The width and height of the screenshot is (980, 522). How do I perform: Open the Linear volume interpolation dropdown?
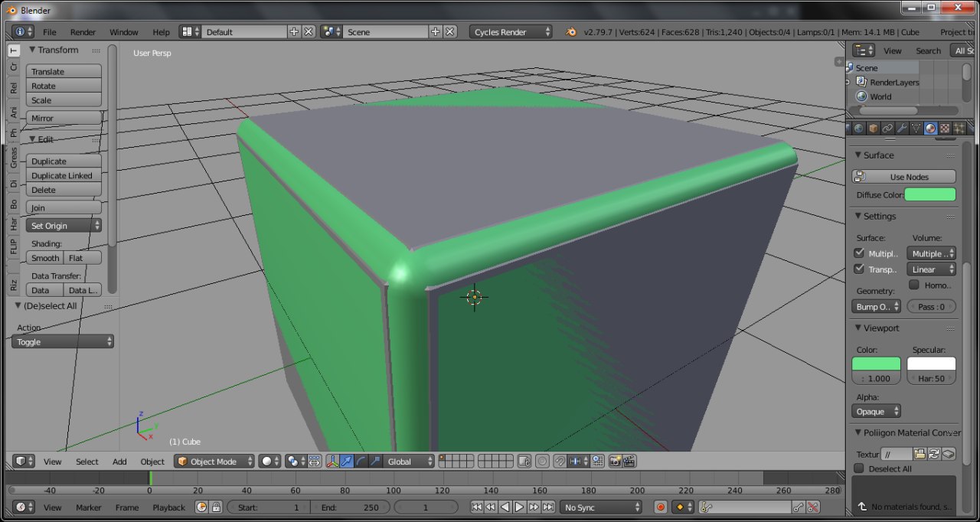932,269
